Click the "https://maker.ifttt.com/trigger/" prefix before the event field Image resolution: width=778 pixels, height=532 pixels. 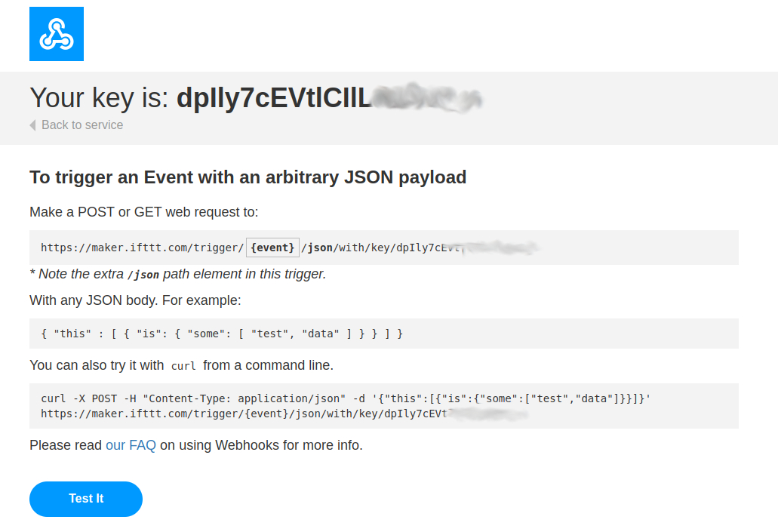(142, 248)
